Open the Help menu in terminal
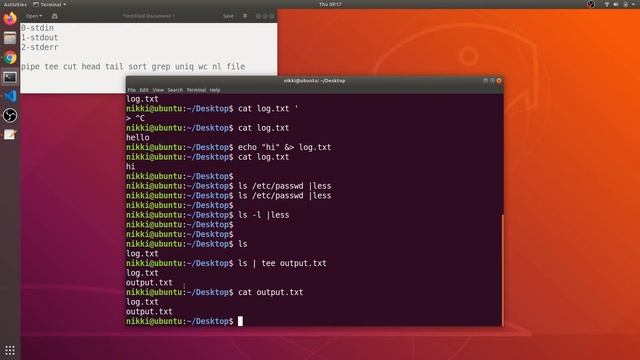 [215, 90]
